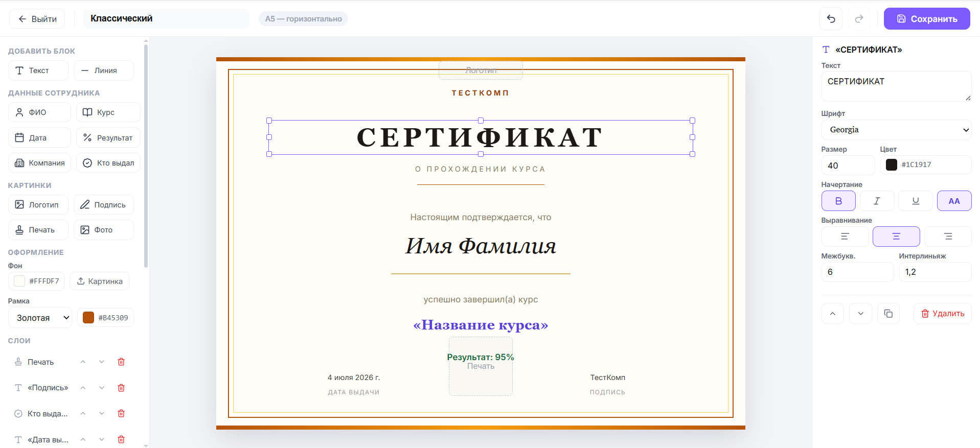Insert the ФИО employee field
Image resolution: width=980 pixels, height=448 pixels.
39,112
